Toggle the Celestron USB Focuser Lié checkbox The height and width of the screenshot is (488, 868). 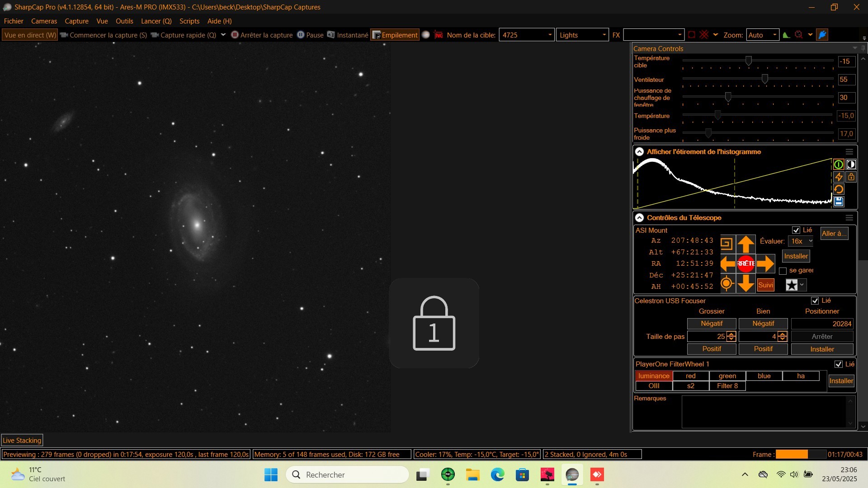point(815,300)
